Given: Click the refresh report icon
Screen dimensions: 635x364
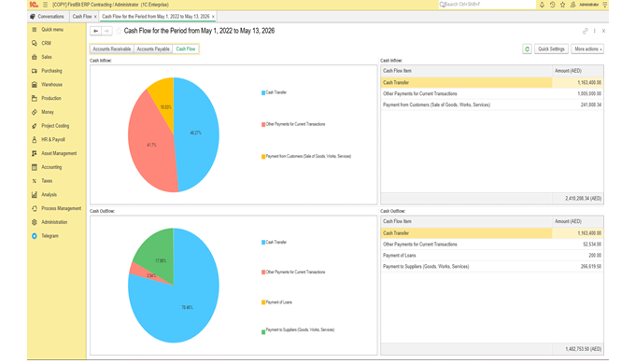Looking at the screenshot, I should (x=527, y=49).
